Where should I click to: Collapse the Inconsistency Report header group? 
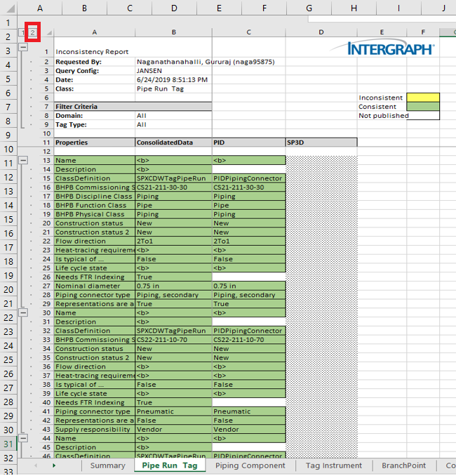coord(23,46)
